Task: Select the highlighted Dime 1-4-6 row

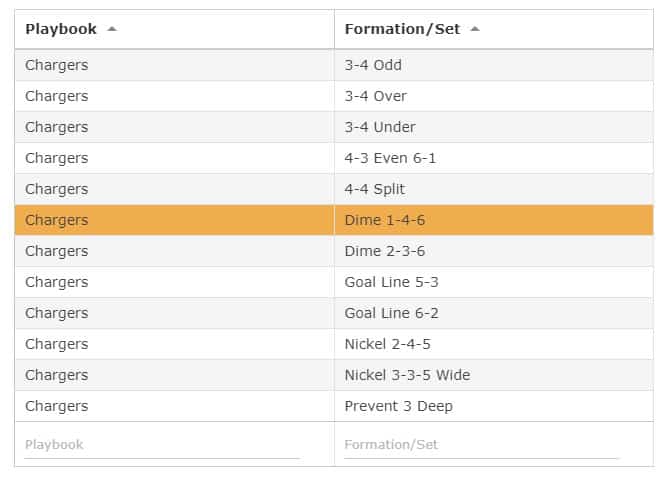Action: 334,220
